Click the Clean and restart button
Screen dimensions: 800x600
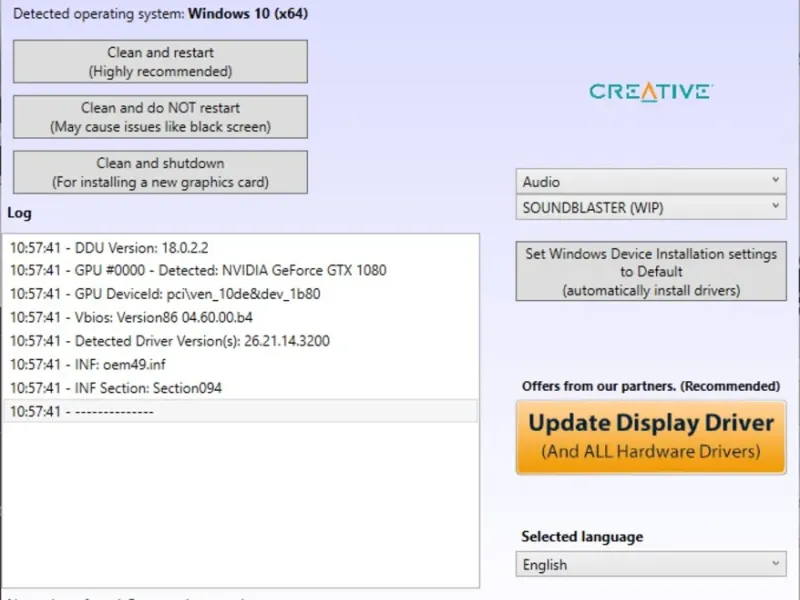click(x=160, y=61)
